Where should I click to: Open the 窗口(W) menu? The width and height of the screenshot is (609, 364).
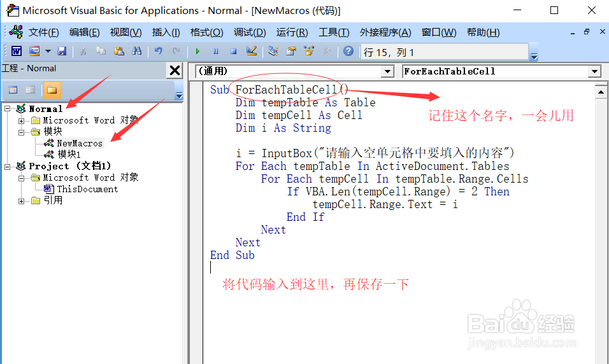pyautogui.click(x=439, y=32)
